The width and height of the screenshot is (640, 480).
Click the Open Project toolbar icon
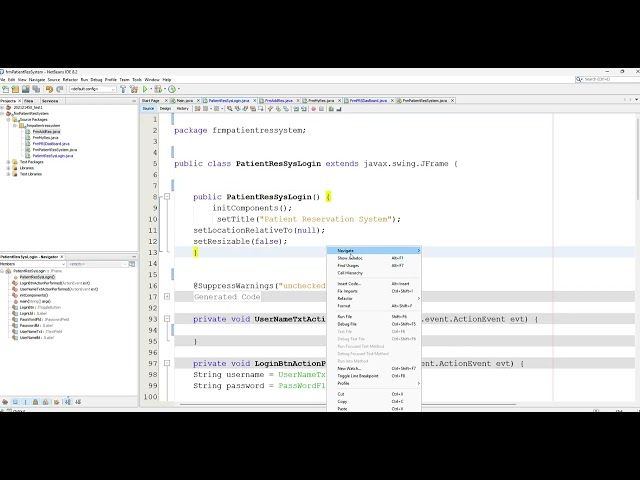(x=25, y=89)
